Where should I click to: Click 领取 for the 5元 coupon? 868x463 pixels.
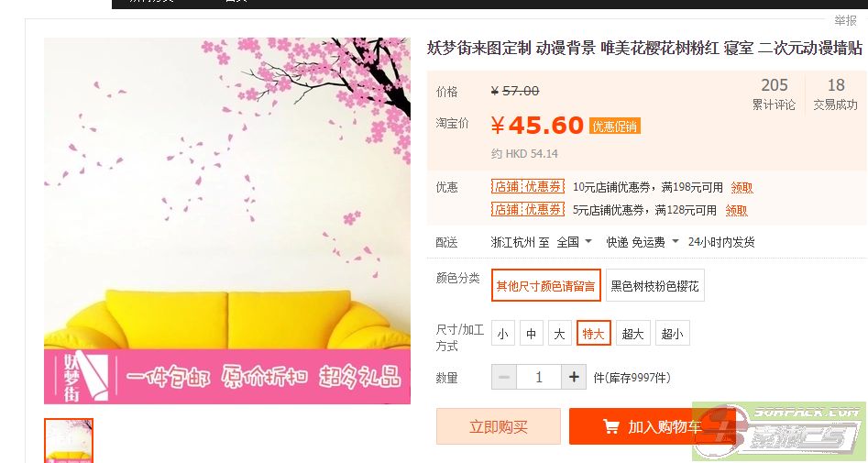tap(736, 211)
